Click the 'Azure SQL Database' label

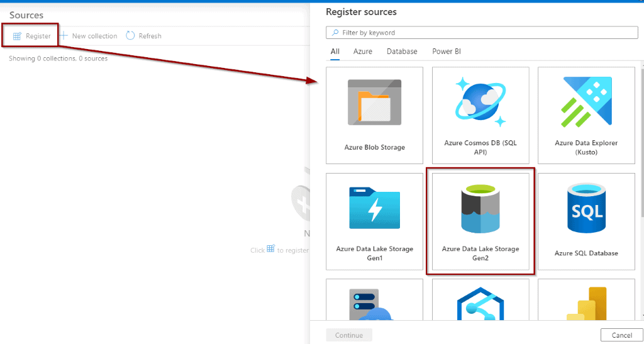(586, 253)
